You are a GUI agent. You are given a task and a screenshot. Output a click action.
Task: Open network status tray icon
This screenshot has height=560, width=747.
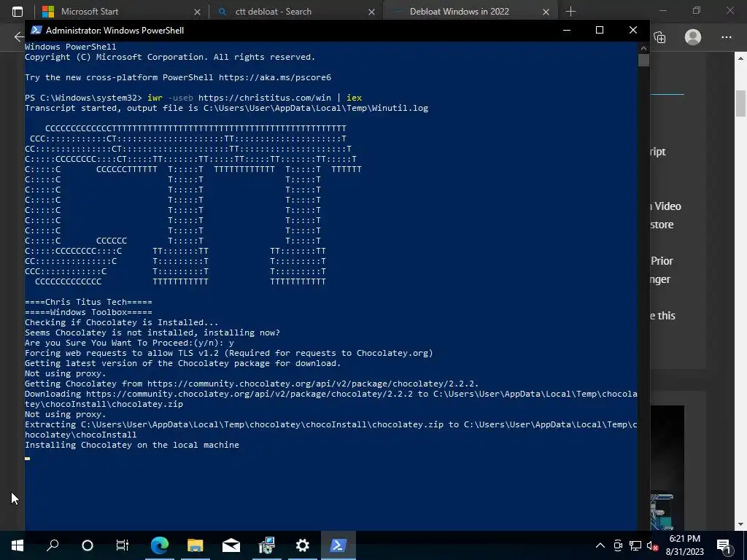(635, 545)
